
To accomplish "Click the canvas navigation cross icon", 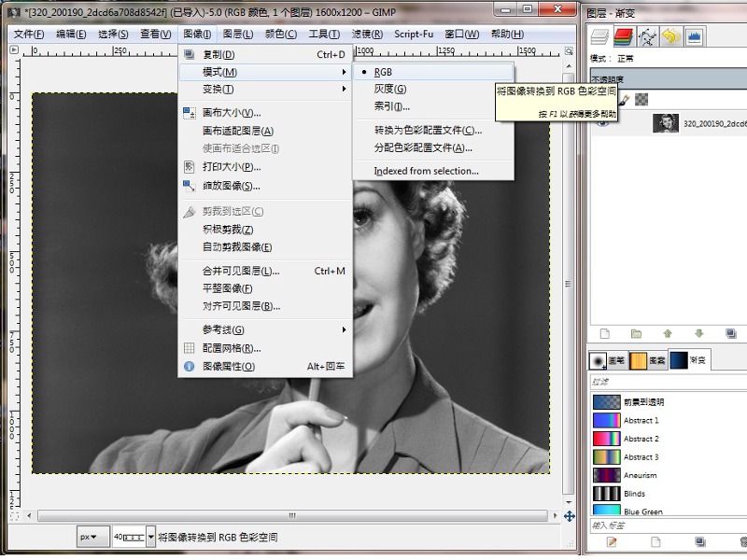I will tap(569, 515).
